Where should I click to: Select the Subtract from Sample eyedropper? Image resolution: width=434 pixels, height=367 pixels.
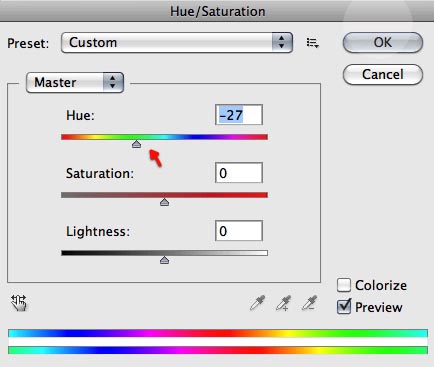(310, 303)
